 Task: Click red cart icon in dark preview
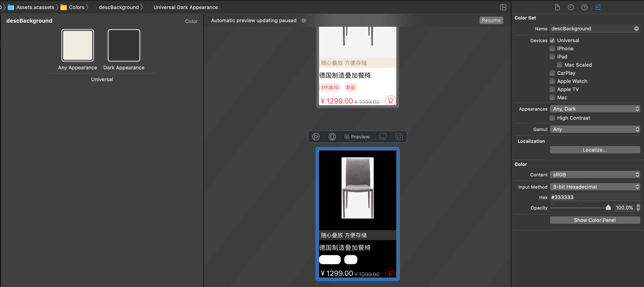(391, 273)
